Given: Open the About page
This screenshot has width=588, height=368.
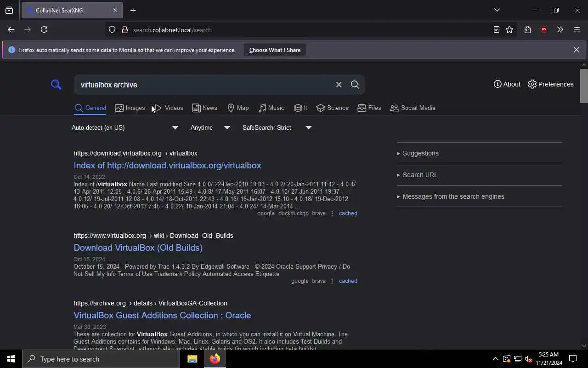Looking at the screenshot, I should 507,84.
